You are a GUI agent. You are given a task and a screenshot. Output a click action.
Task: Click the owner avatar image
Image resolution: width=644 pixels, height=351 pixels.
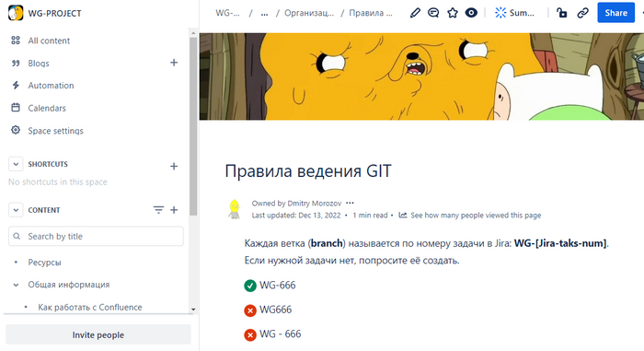click(x=235, y=208)
